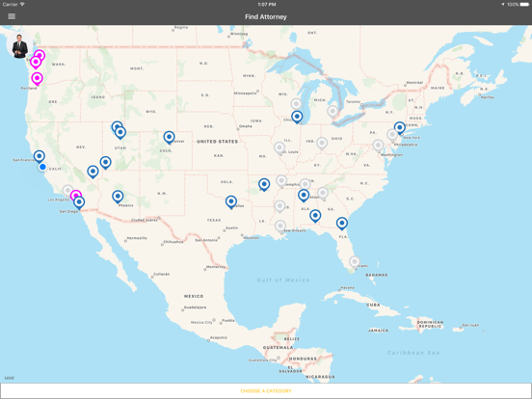Select the gray pin in Michigan
Viewport: 532px width, 399px height.
pos(332,112)
